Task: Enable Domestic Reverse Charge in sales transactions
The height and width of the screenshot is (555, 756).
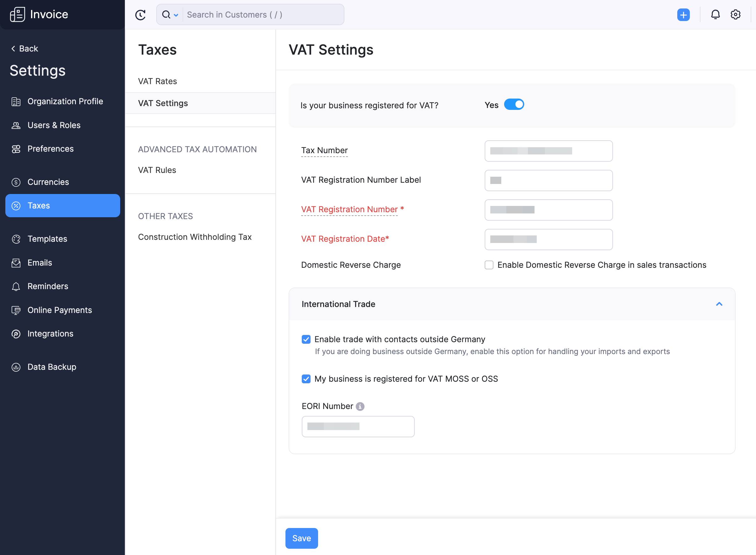Action: pyautogui.click(x=489, y=265)
